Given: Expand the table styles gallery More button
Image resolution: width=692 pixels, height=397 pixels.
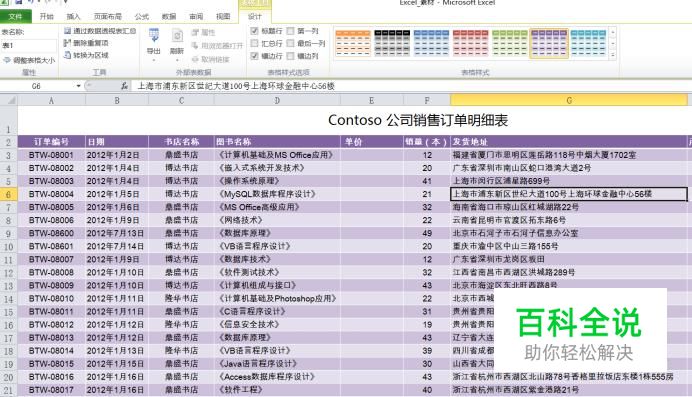Looking at the screenshot, I should [613, 55].
